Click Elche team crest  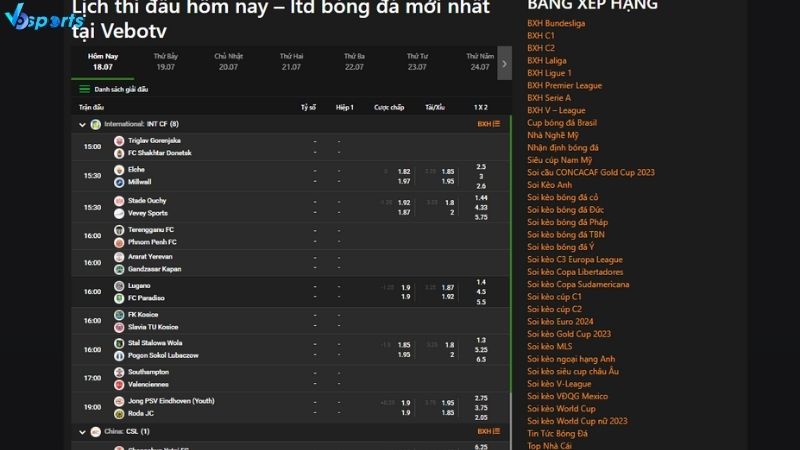(119, 170)
